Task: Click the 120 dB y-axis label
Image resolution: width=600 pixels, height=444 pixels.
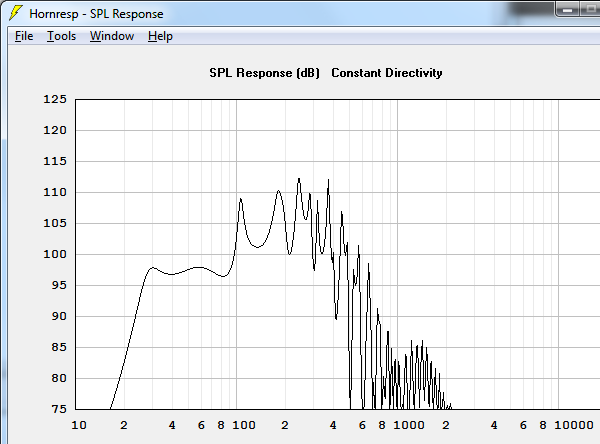Action: (54, 131)
